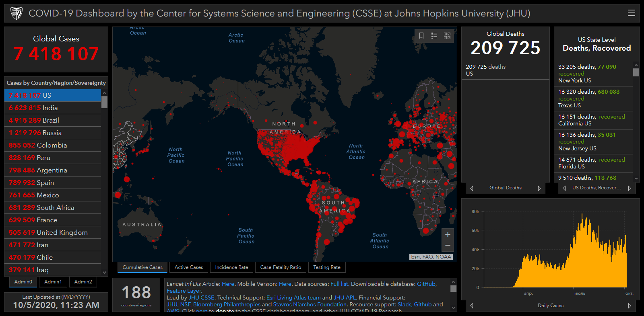The height and width of the screenshot is (316, 644).
Task: Open Stavros Niarchos Foundation link
Action: click(310, 304)
